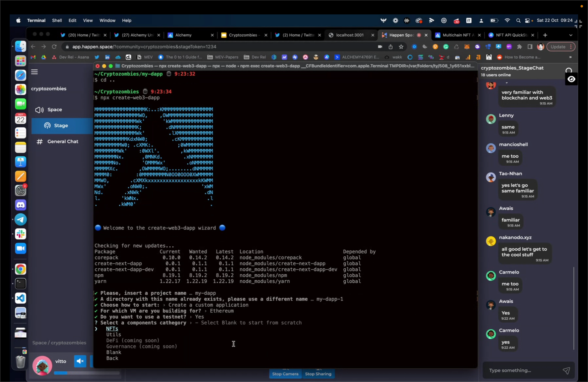Open the Happen sidebar hamburger menu
588x382 pixels.
click(x=34, y=72)
